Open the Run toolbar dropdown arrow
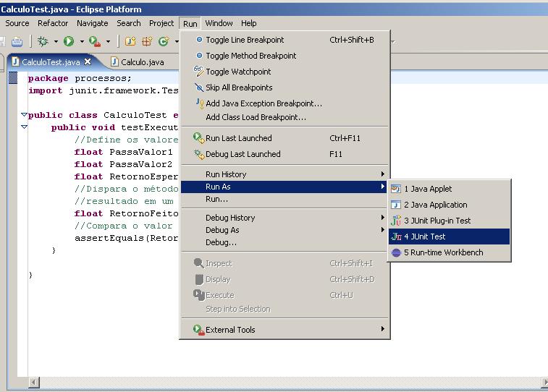548x392 pixels. (82, 41)
